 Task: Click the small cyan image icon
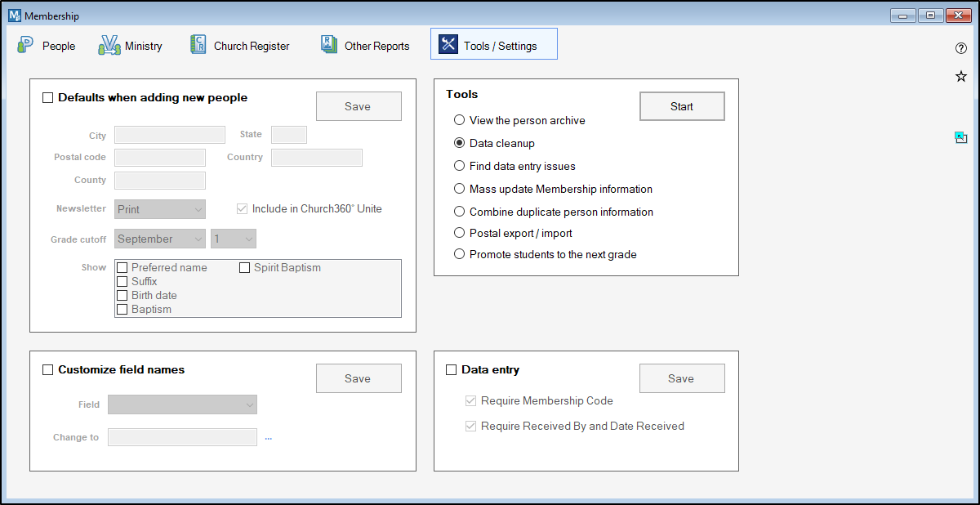961,137
